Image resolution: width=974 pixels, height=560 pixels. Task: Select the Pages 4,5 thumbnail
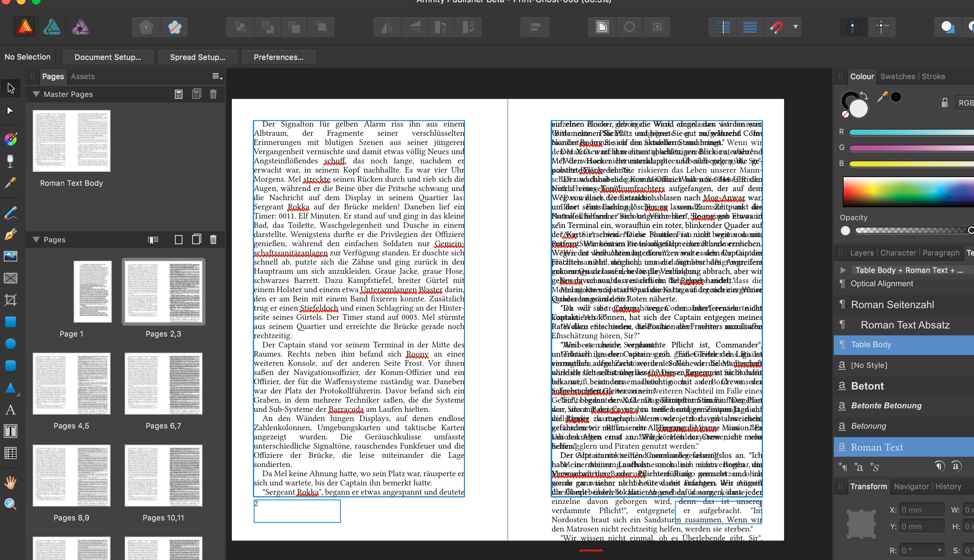(71, 384)
